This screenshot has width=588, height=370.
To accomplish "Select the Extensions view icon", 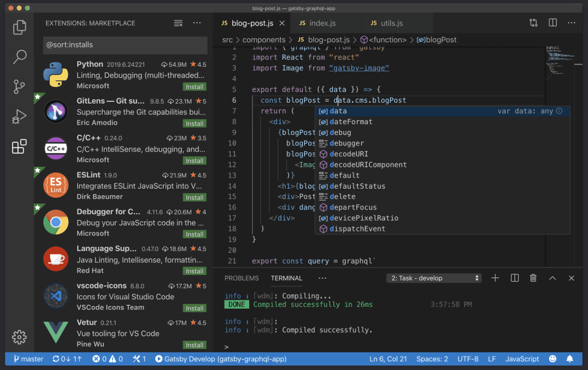I will coord(19,146).
